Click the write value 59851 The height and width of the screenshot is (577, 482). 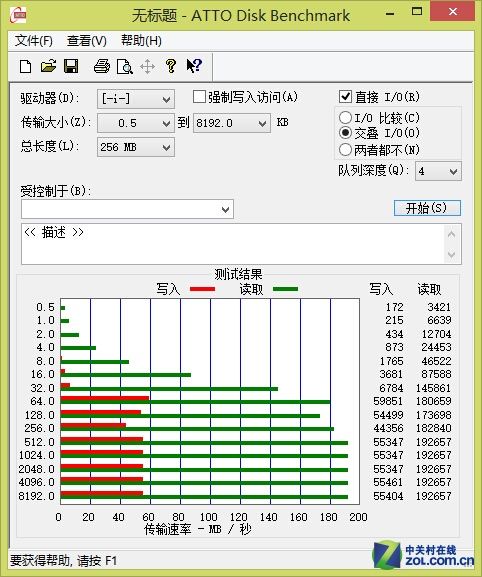pyautogui.click(x=388, y=401)
